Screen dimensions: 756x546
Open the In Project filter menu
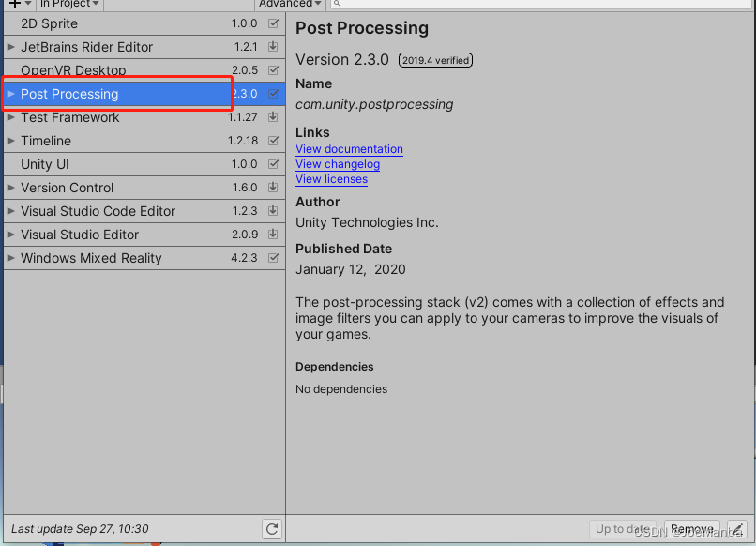pyautogui.click(x=66, y=4)
